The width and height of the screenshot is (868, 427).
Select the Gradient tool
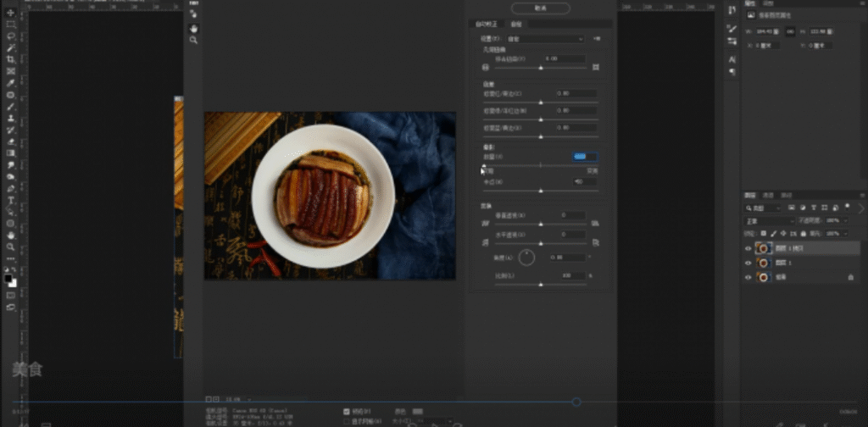coord(10,153)
